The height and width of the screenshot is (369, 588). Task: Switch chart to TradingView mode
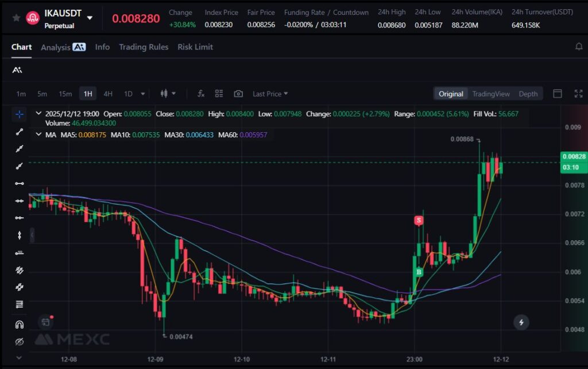[x=490, y=94]
